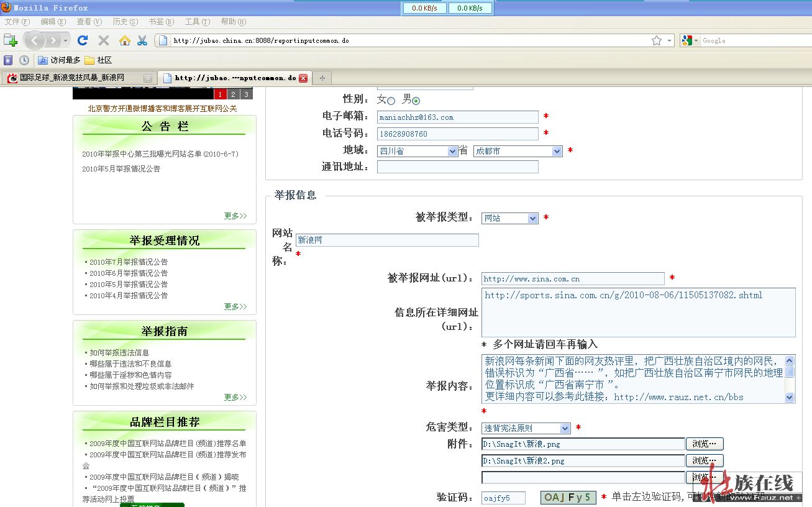The width and height of the screenshot is (812, 507).
Task: Click 浏览 button next to 新浪.png
Action: (704, 444)
